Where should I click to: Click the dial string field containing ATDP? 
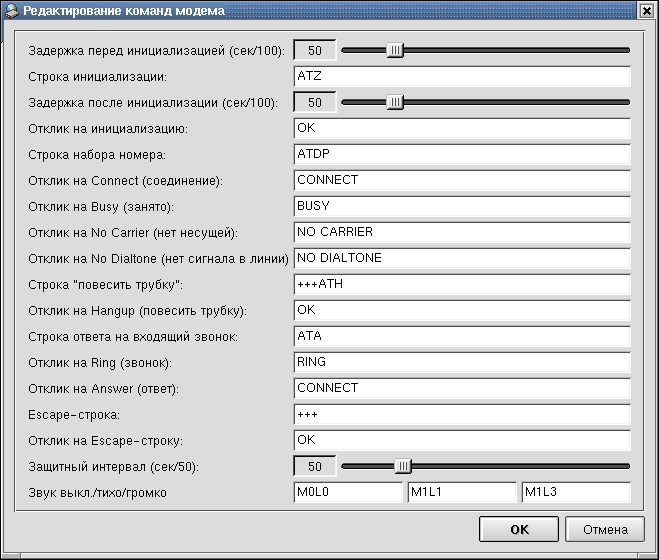point(461,154)
